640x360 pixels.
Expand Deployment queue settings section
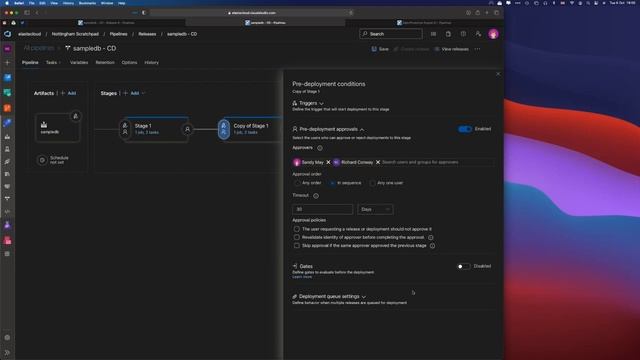click(364, 297)
